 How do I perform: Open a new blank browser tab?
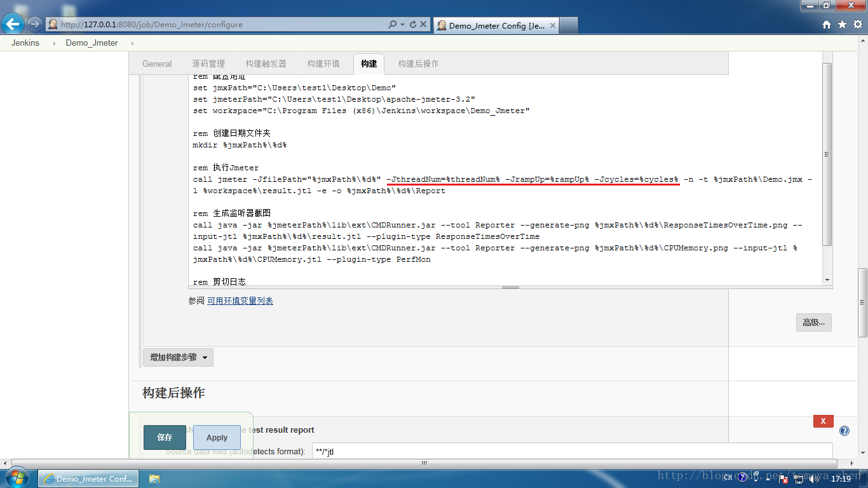click(x=569, y=25)
